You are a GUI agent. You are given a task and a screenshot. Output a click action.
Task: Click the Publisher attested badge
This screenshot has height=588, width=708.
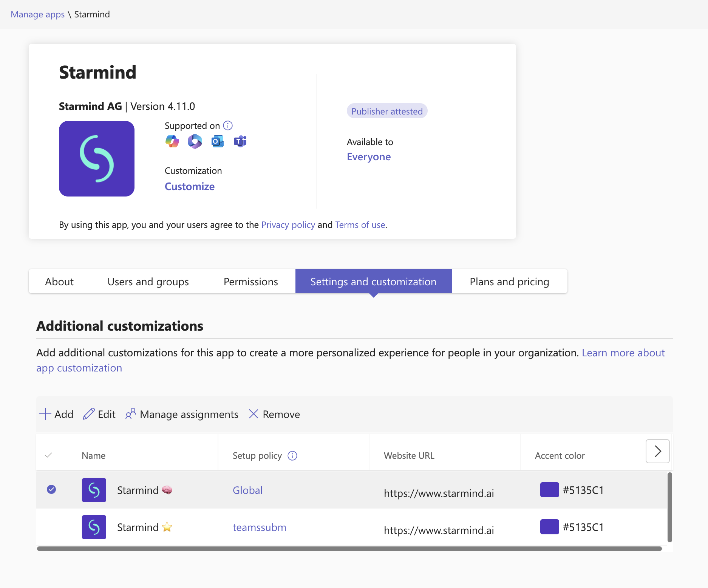coord(387,111)
